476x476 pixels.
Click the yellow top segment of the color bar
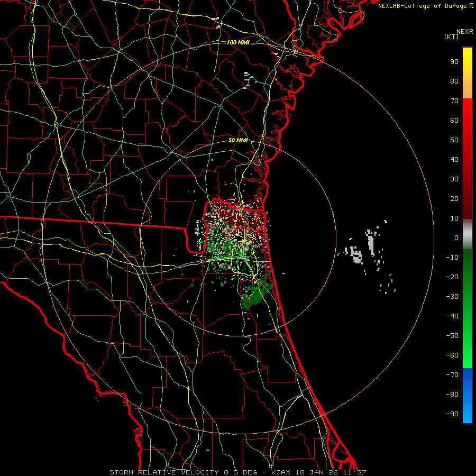[467, 73]
